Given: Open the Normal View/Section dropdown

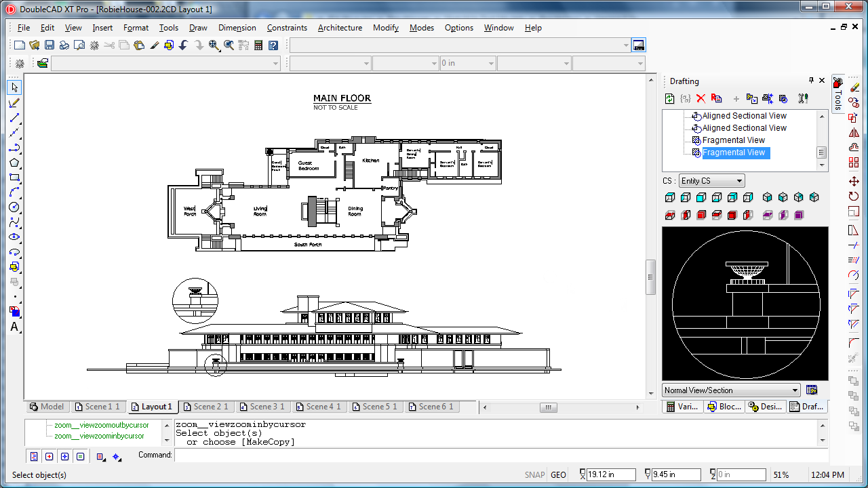Looking at the screenshot, I should click(730, 390).
